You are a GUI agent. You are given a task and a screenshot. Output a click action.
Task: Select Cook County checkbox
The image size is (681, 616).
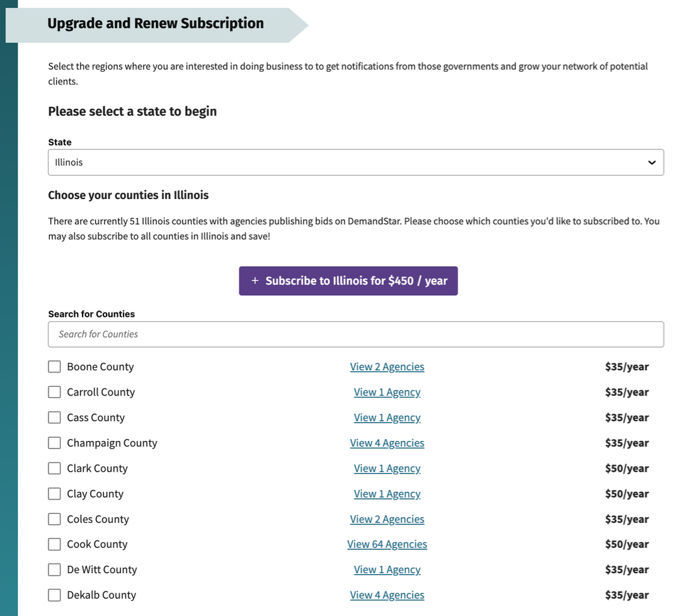coord(54,544)
